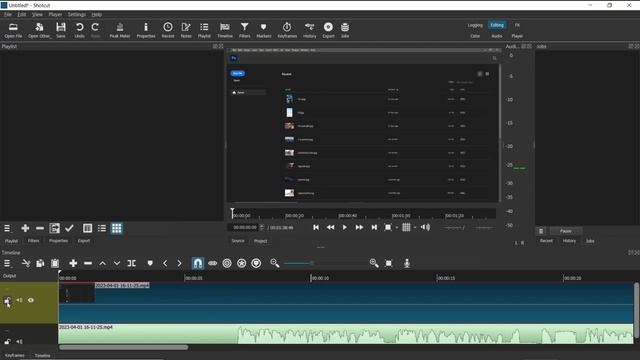Viewport: 640px width, 360px height.
Task: Open the Peak Meter panel
Action: click(x=120, y=30)
